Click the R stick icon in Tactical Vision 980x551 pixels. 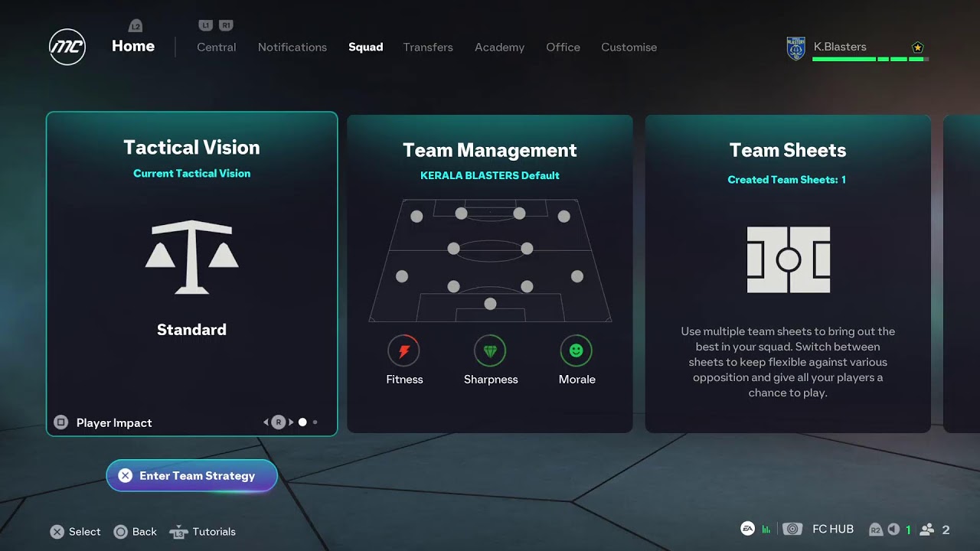point(279,422)
